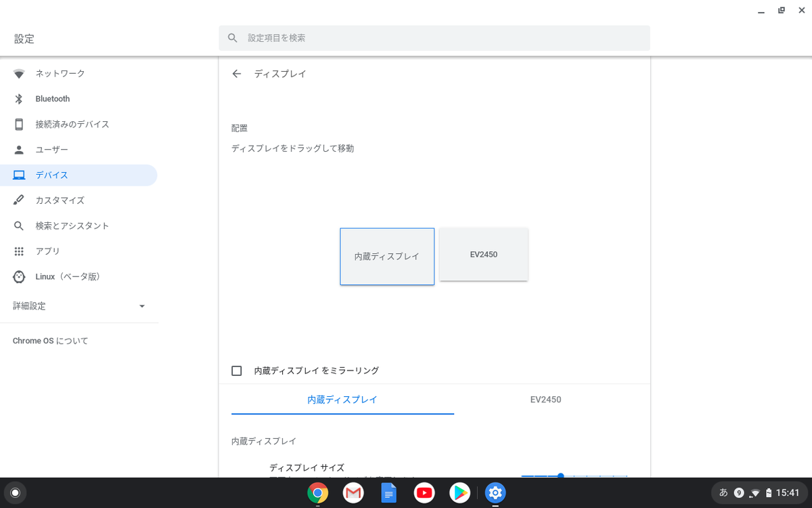Open YouTube from the shelf

(x=424, y=492)
